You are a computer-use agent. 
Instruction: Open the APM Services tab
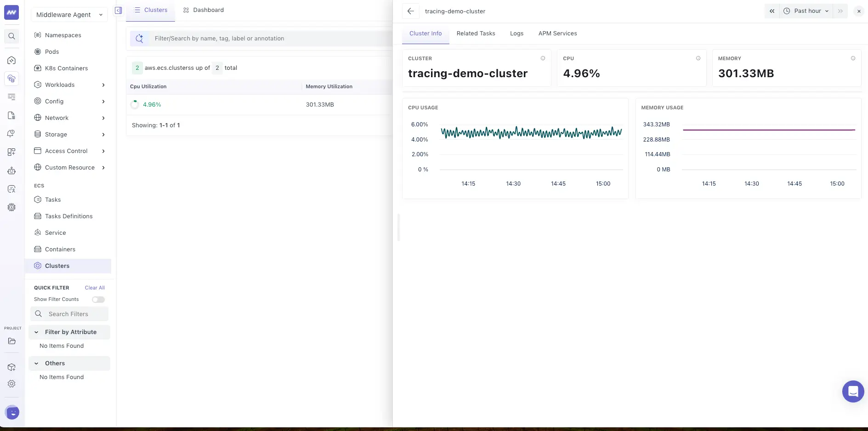557,34
